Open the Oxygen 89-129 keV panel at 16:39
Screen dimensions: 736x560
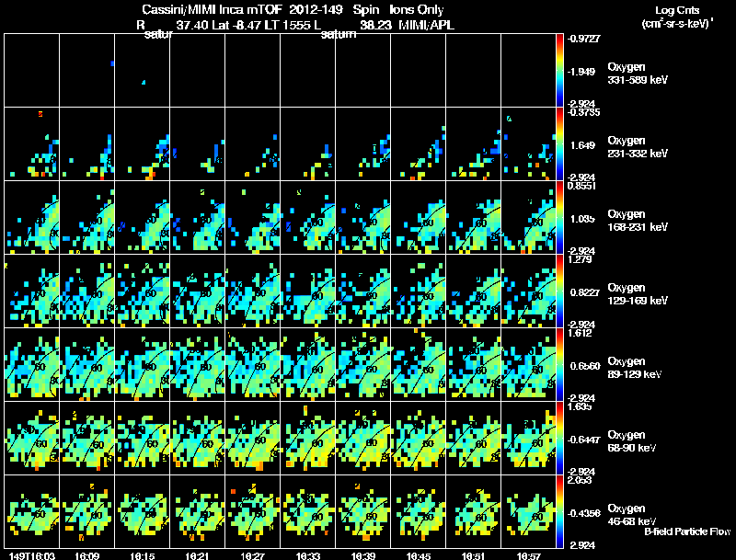[362, 365]
